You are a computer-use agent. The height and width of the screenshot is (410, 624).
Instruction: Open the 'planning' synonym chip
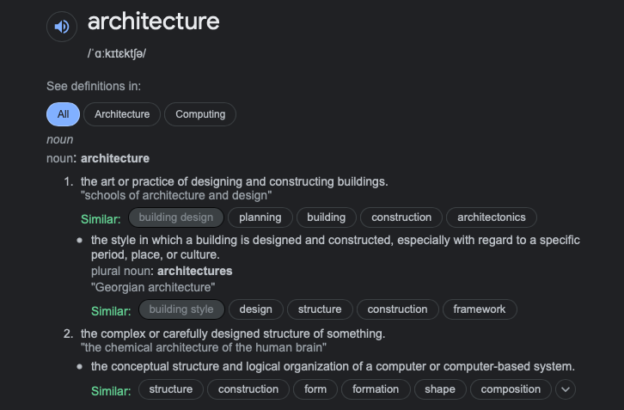tap(260, 217)
